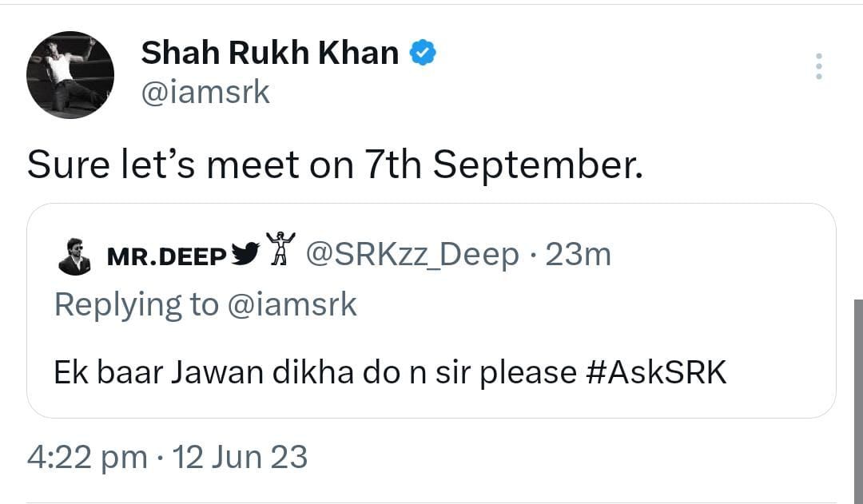Open the MR.DEEP display name
863x504 pixels.
click(166, 256)
